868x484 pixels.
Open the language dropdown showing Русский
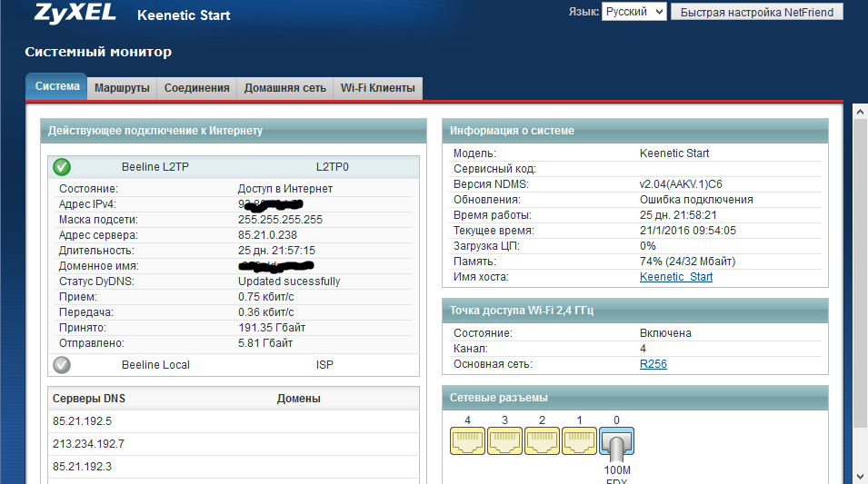tap(634, 12)
